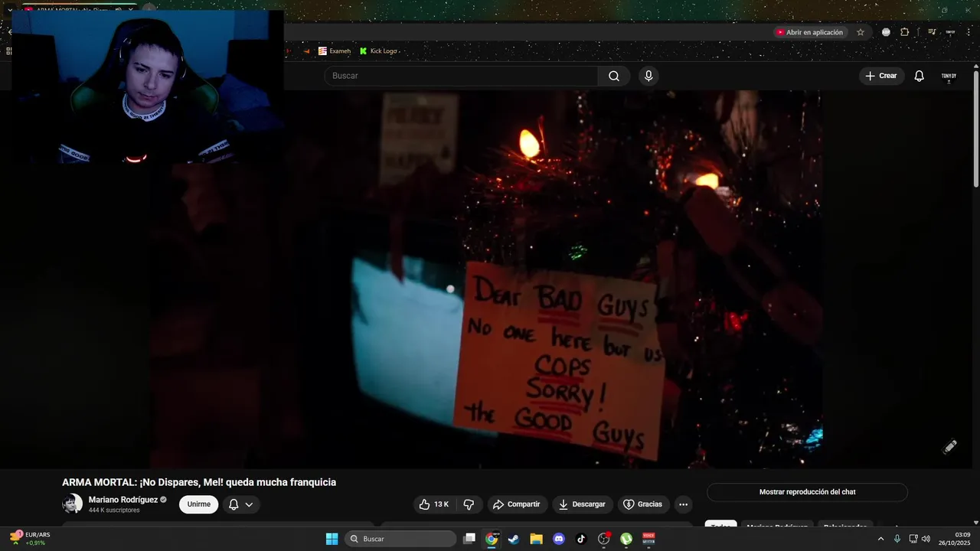
Task: Click the Crear button
Action: tap(880, 76)
